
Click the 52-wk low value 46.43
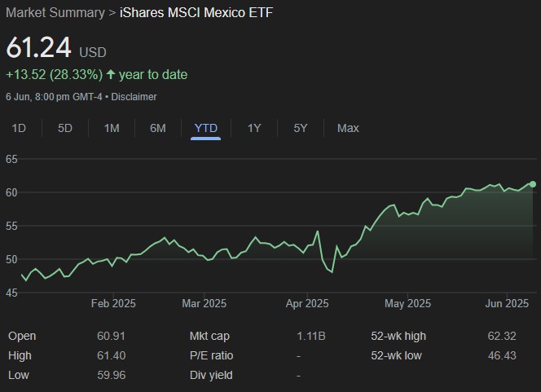pos(502,356)
